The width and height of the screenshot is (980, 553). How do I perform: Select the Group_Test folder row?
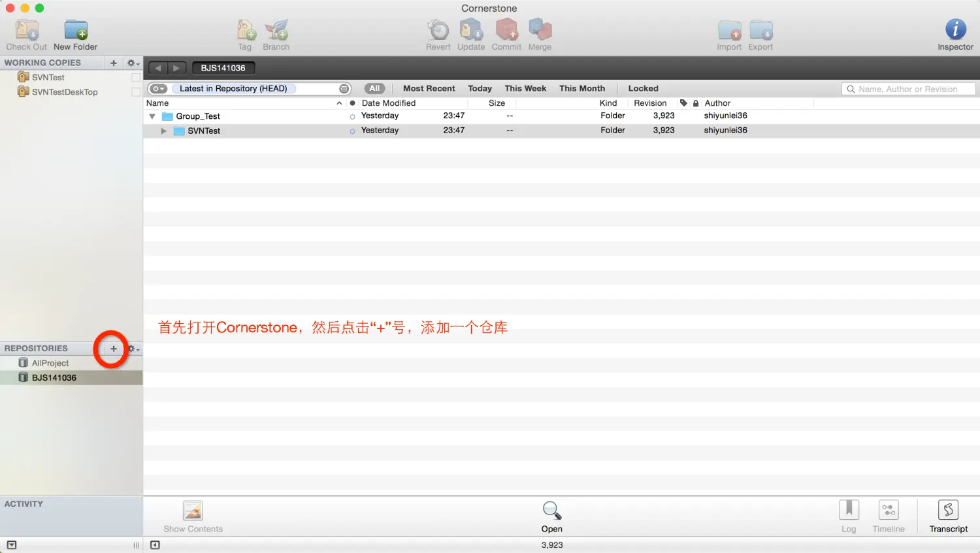561,116
